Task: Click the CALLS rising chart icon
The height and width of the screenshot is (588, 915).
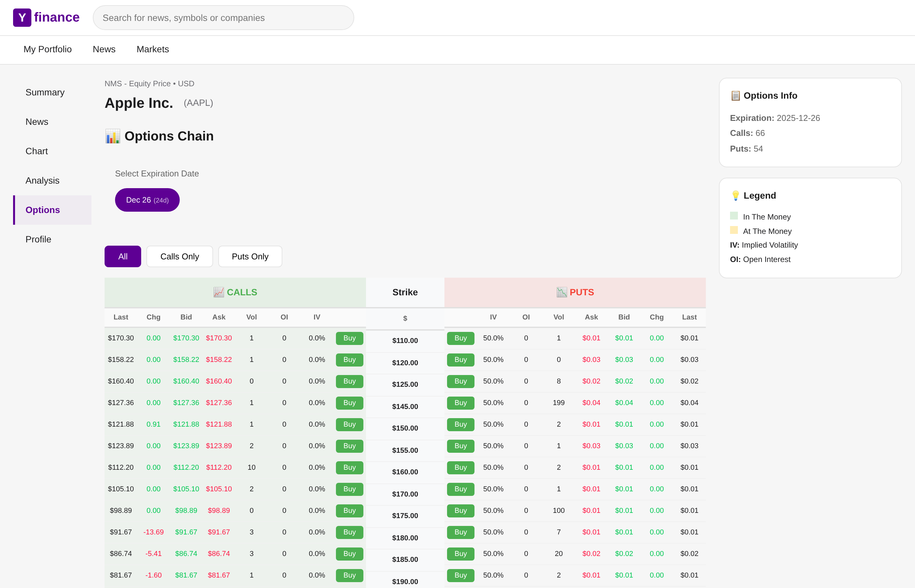Action: coord(218,292)
